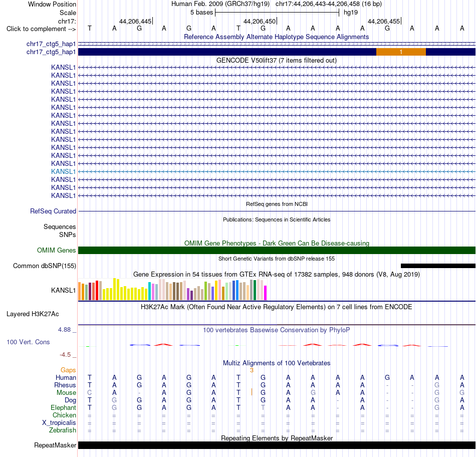The image size is (476, 457).
Task: Select the Human row label in Multiz alignment
Action: pyautogui.click(x=66, y=378)
